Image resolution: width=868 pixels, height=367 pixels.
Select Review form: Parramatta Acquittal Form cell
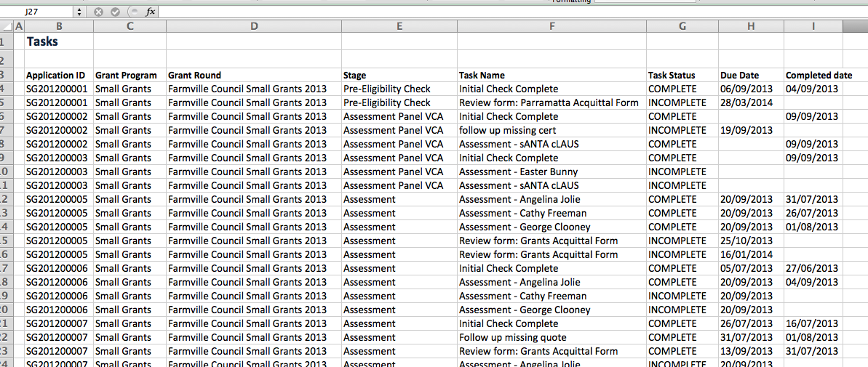coord(549,103)
